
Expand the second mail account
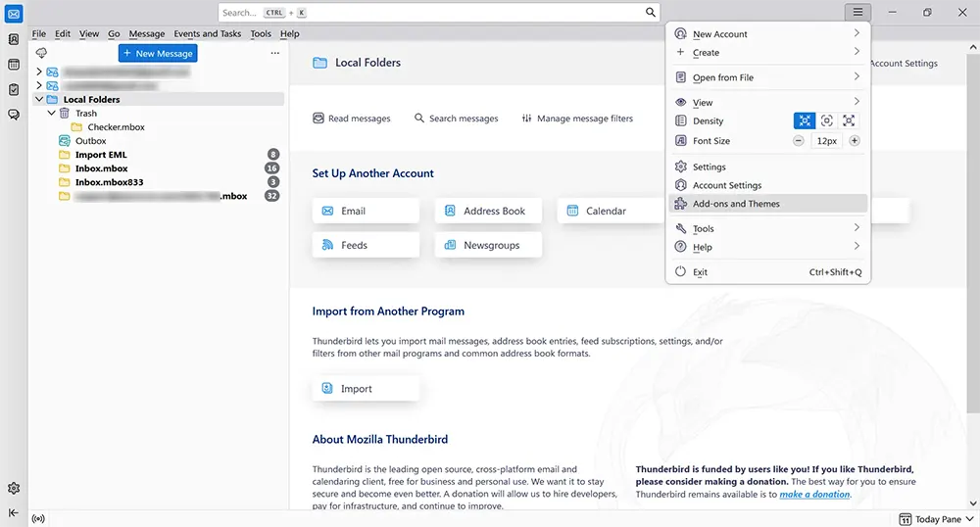39,85
